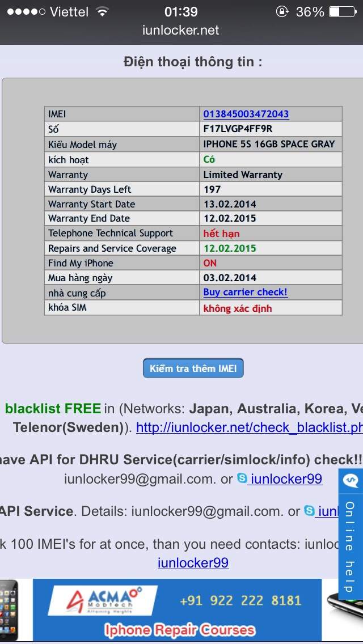Tap the signal strength dots beside Viettel
The width and height of the screenshot is (363, 644).
(26, 12)
